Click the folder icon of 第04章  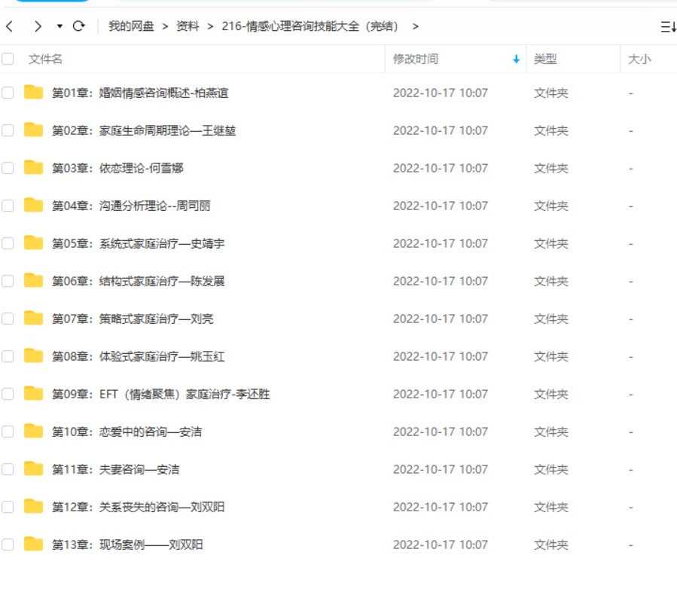tap(33, 205)
